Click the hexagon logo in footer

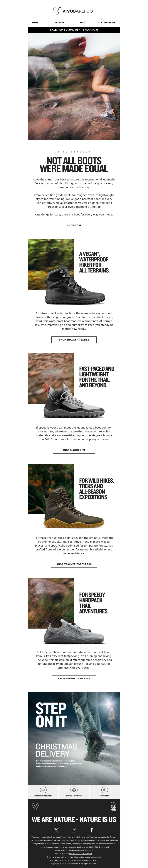tap(35, 806)
